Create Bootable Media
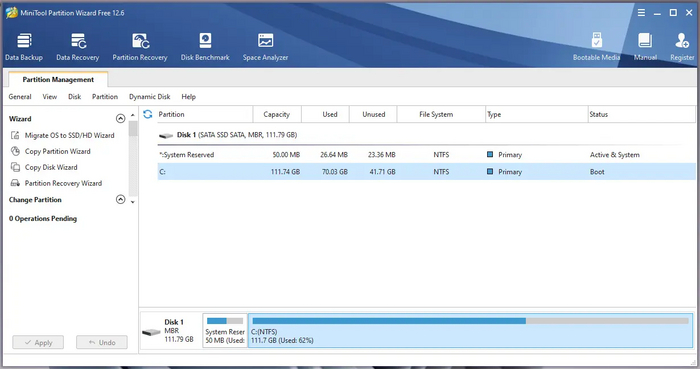 [x=596, y=47]
